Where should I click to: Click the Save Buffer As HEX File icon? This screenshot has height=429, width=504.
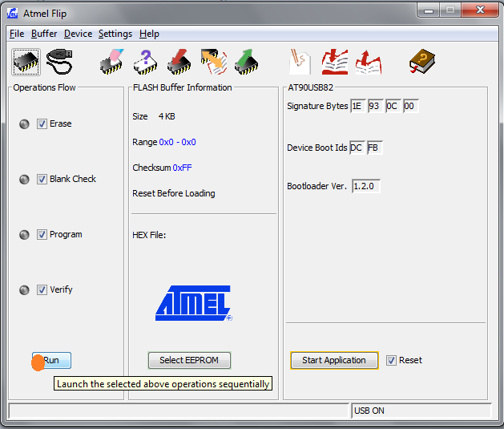[x=369, y=62]
